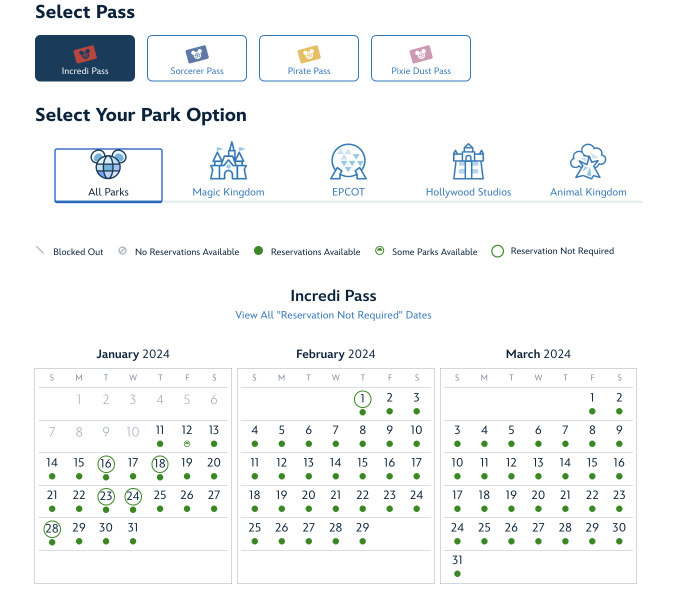Choose March 15 on the calendar
680x600 pixels.
pos(592,463)
